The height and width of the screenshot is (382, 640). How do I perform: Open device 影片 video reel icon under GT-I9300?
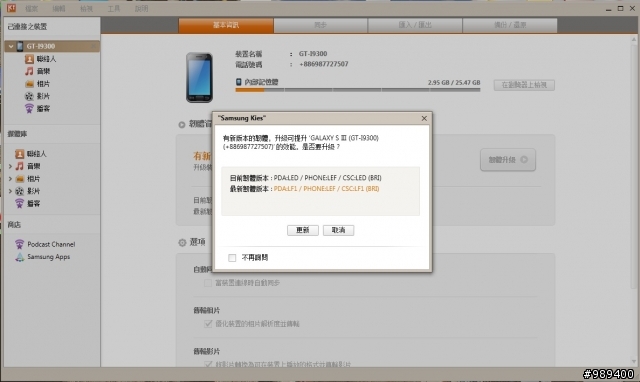29,96
